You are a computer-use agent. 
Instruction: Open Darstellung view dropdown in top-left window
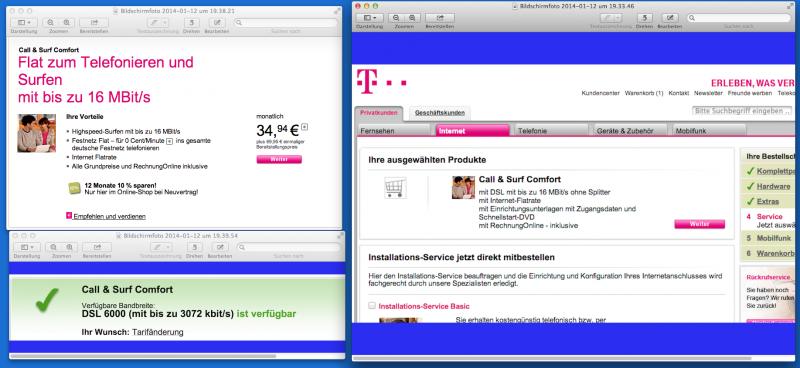tap(23, 23)
